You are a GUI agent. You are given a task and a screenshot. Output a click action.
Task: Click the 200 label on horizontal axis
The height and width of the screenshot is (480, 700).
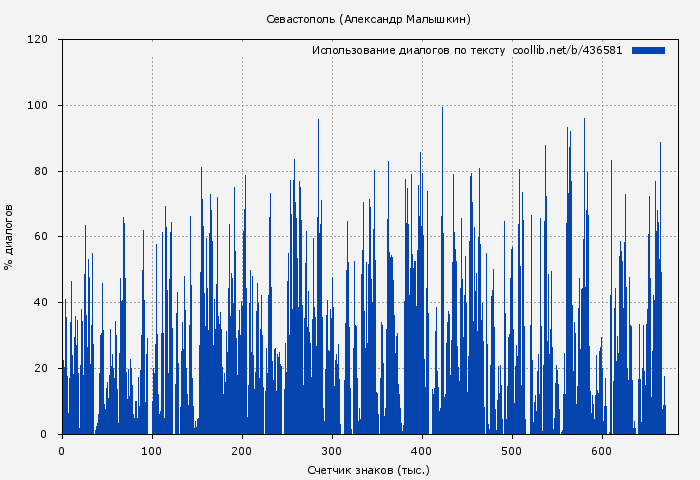(x=242, y=451)
